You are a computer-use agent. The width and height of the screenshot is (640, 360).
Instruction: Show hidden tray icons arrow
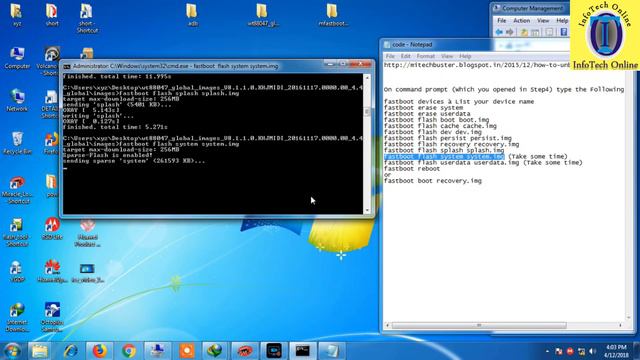click(x=547, y=351)
